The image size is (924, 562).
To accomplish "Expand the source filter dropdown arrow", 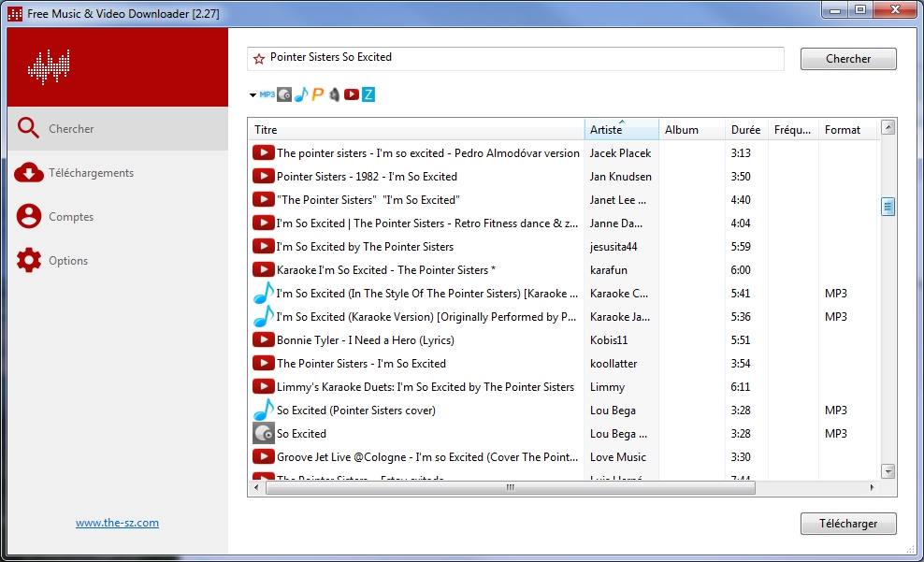I will coord(253,94).
